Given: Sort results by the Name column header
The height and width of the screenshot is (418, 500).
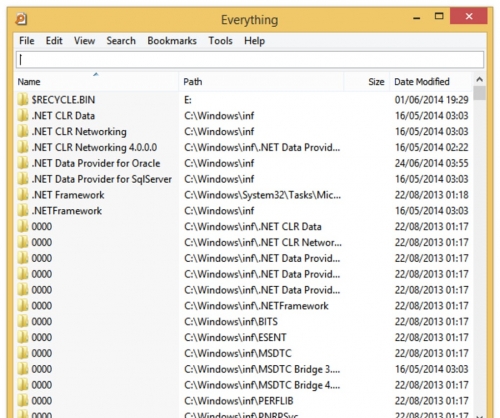Looking at the screenshot, I should click(97, 81).
